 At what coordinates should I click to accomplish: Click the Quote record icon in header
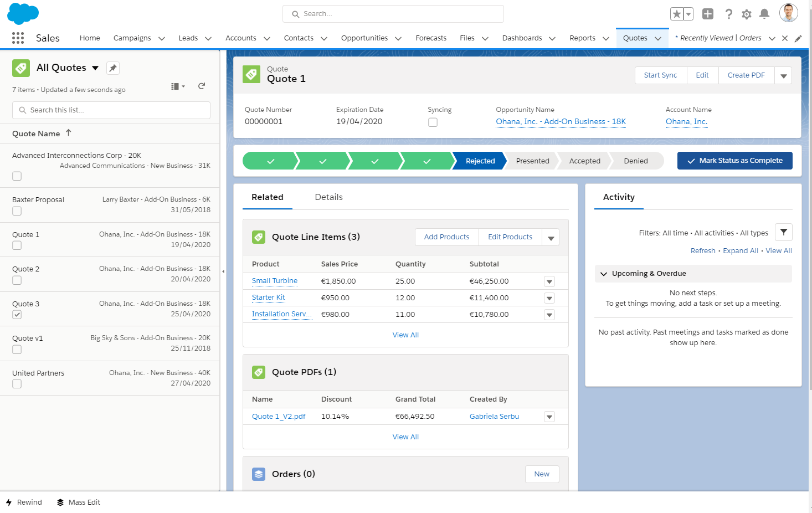[x=251, y=74]
